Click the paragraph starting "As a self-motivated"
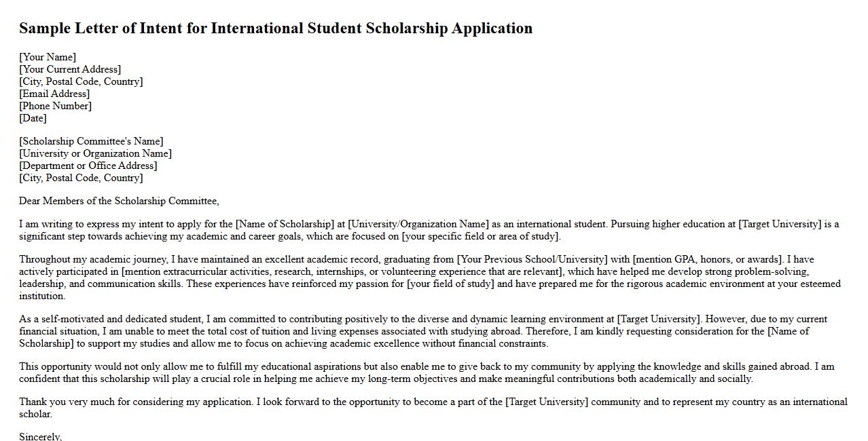Viewport: 868px width, 441px height. coord(408,331)
